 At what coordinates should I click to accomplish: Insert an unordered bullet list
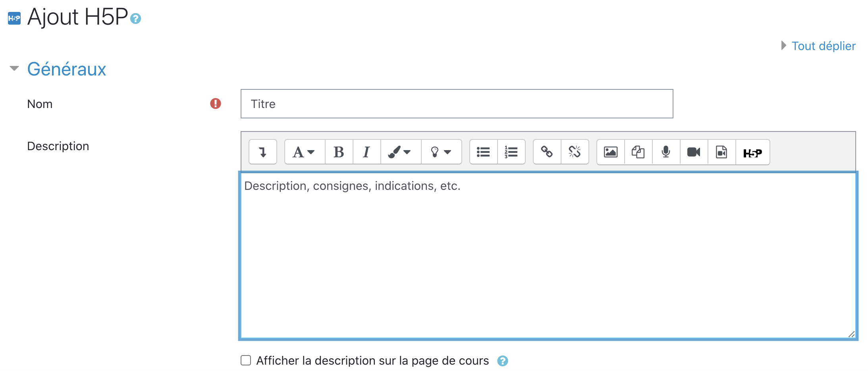point(483,152)
